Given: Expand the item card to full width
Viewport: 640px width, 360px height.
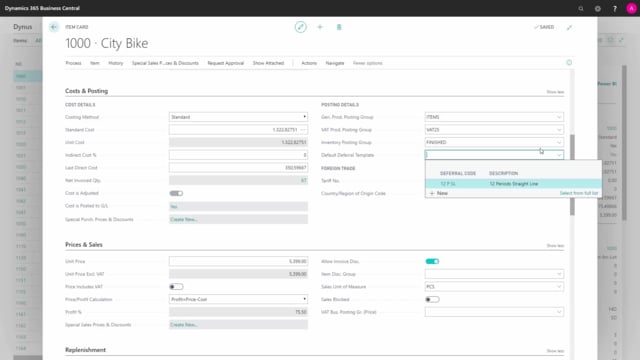Looking at the screenshot, I should tap(569, 27).
